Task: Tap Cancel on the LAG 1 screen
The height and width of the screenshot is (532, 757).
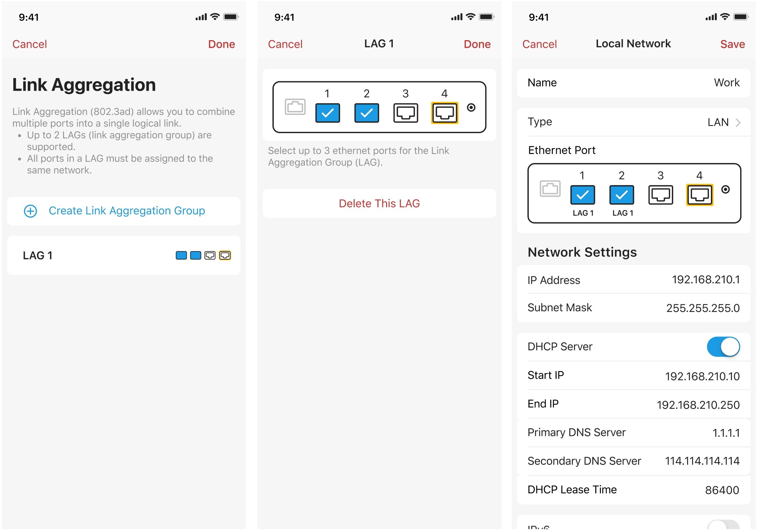Action: (x=285, y=44)
